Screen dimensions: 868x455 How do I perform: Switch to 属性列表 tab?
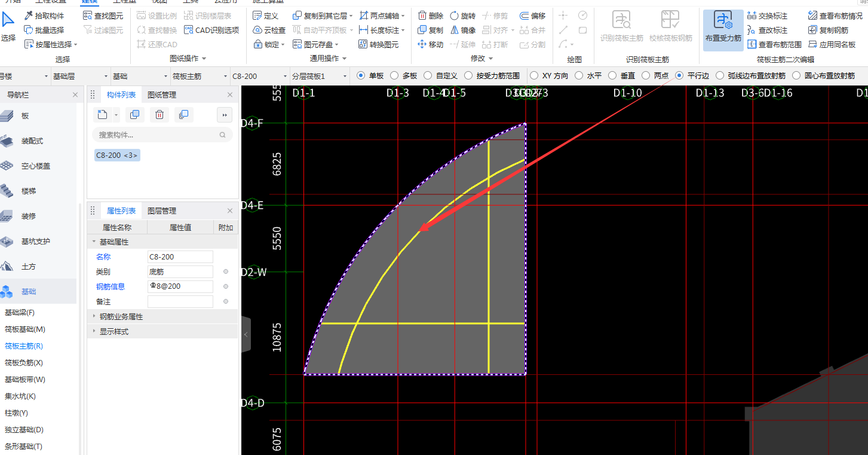tap(121, 210)
